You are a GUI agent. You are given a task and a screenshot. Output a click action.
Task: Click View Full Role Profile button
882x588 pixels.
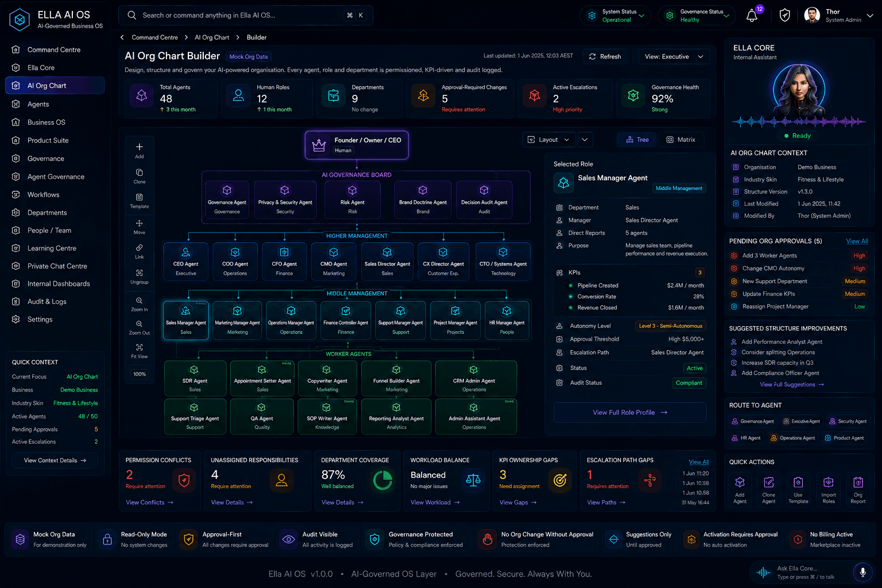pos(630,412)
